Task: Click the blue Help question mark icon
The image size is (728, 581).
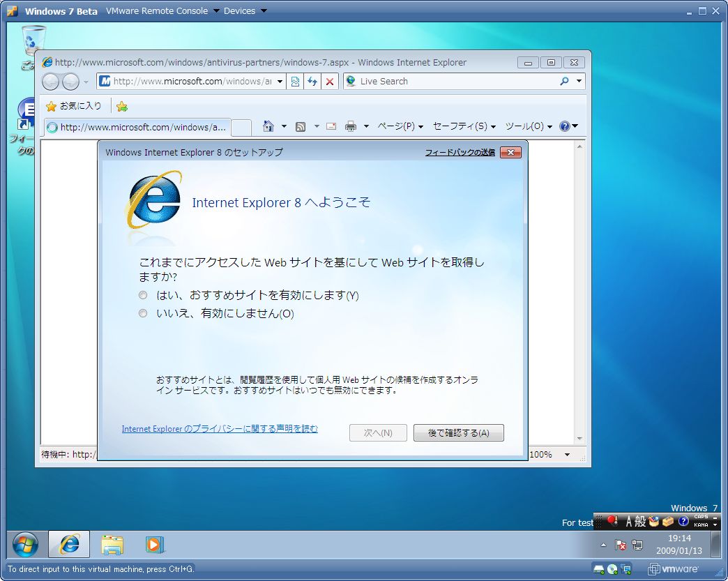Action: 565,126
